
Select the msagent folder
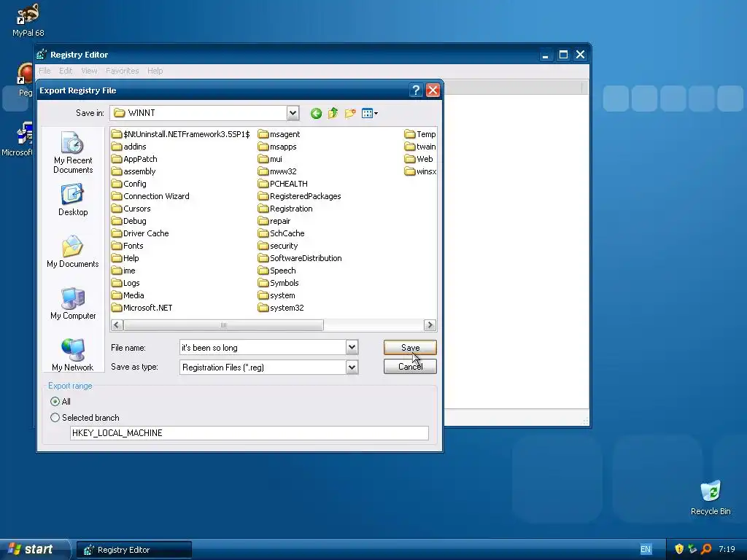point(279,134)
